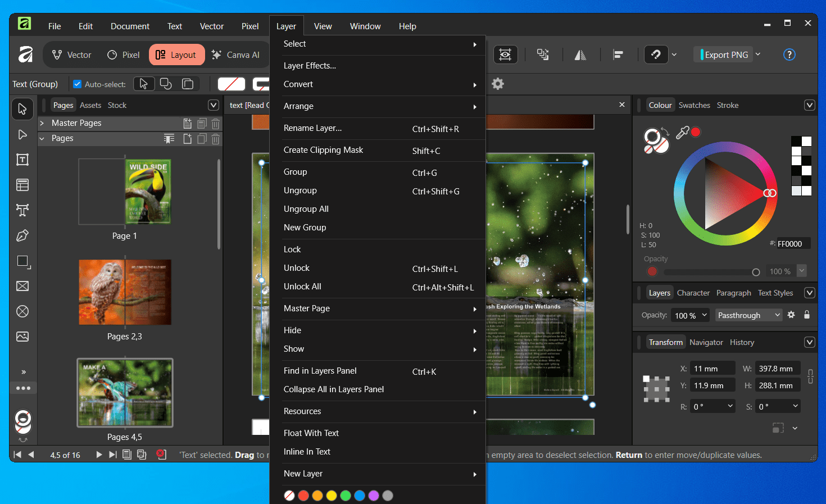Click the flip horizontal icon in toolbar
The image size is (826, 504).
pos(580,55)
